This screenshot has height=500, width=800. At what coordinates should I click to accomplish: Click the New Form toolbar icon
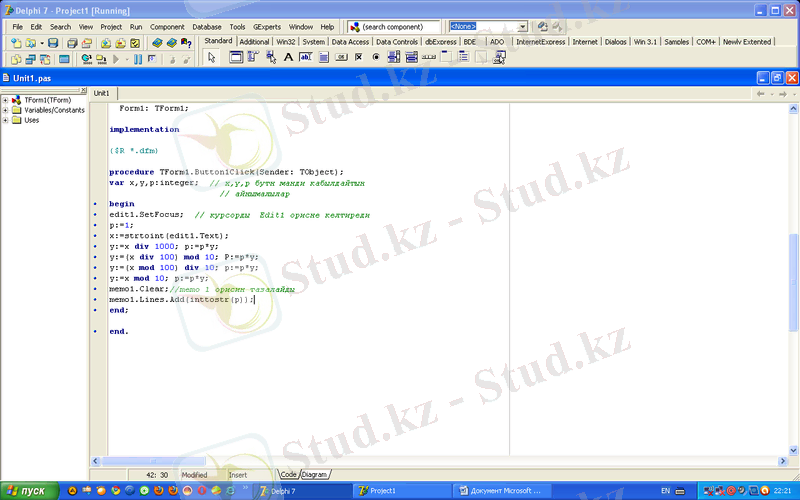point(64,59)
